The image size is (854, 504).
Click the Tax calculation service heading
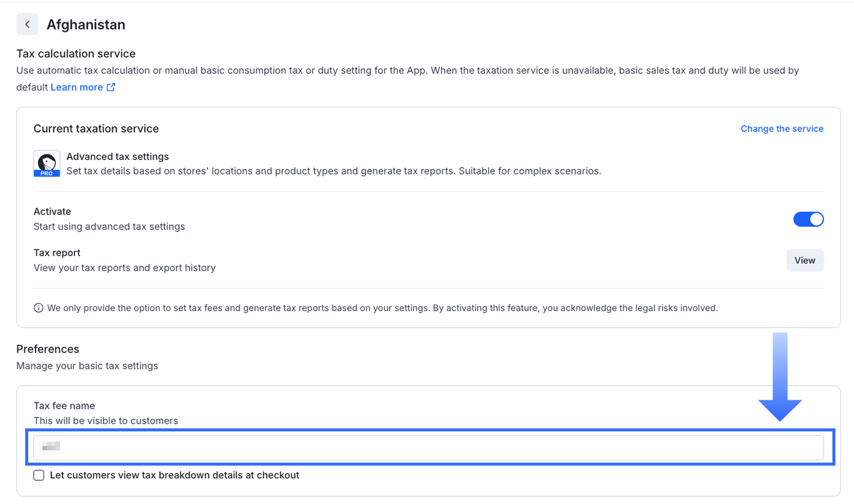pyautogui.click(x=76, y=54)
